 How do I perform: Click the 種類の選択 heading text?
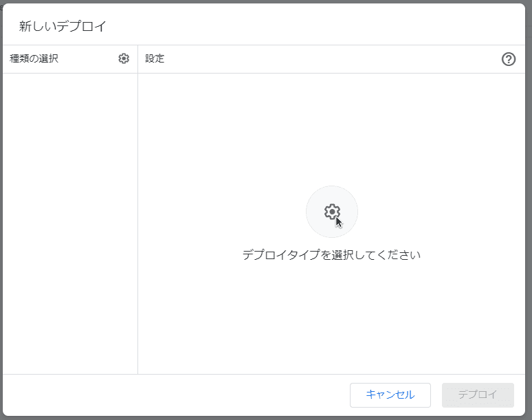34,59
